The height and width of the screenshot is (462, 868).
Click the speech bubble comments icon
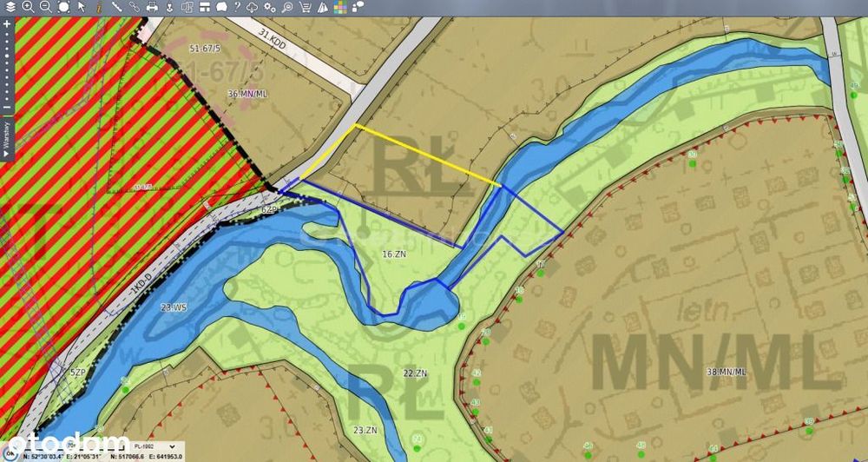(358, 7)
